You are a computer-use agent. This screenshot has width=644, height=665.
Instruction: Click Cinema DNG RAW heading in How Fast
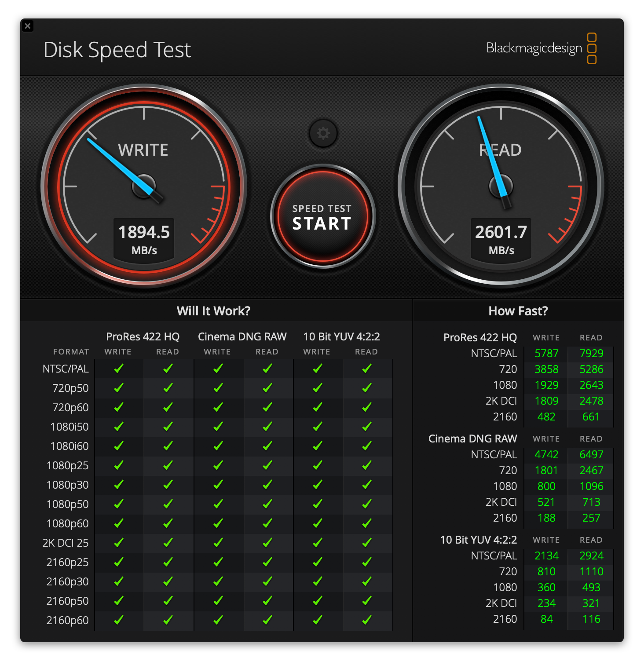(472, 438)
